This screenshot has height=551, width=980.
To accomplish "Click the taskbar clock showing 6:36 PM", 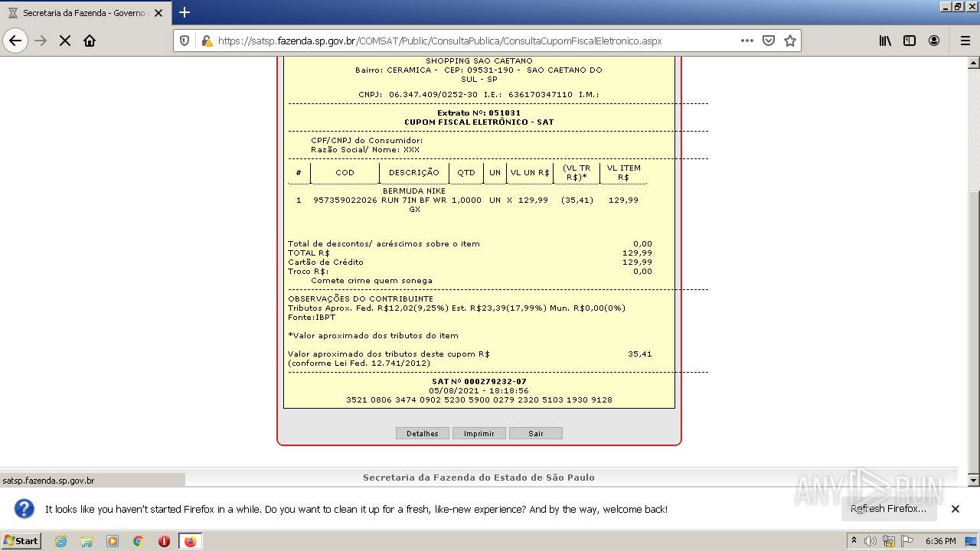I will click(x=940, y=541).
